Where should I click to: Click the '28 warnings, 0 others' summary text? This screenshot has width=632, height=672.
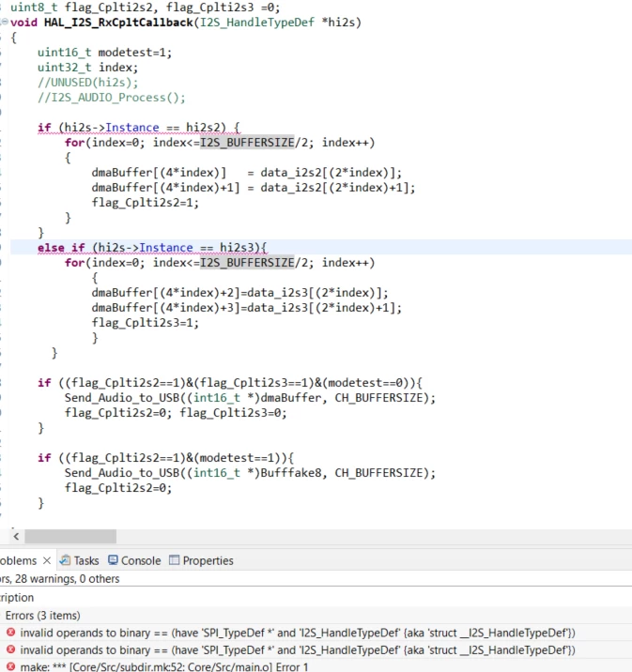(x=68, y=578)
